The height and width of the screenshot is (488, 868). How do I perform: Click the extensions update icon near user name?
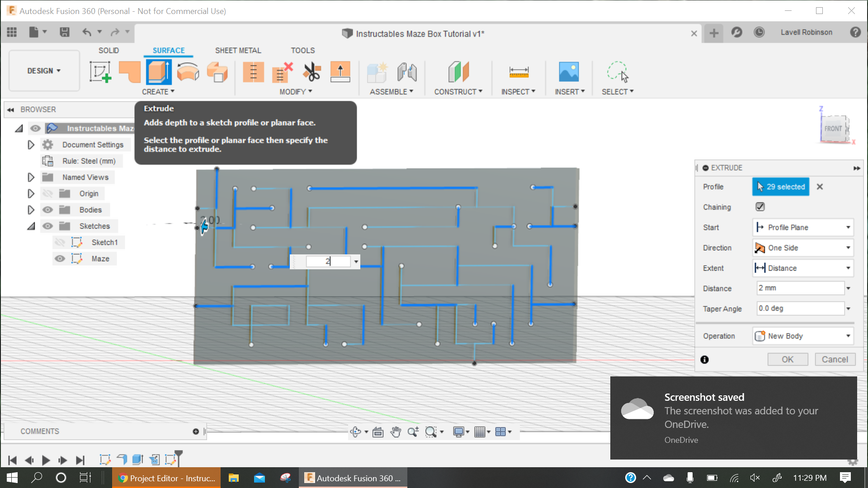pos(736,32)
